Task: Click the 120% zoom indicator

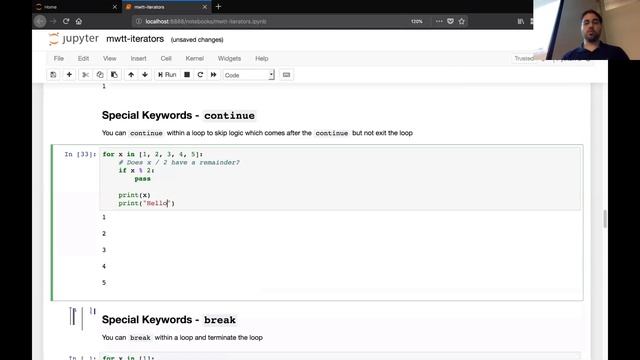Action: point(417,21)
